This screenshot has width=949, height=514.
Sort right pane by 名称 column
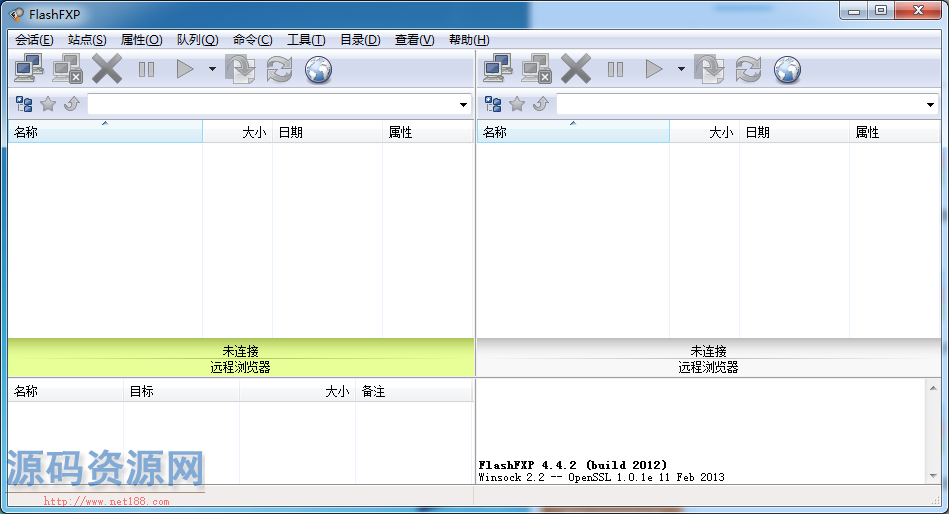tap(573, 132)
